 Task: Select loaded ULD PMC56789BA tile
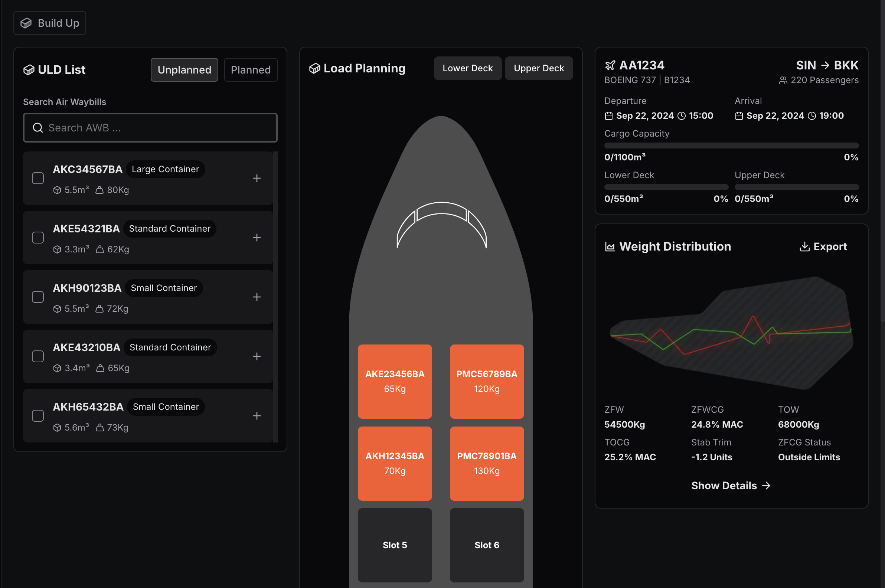486,381
